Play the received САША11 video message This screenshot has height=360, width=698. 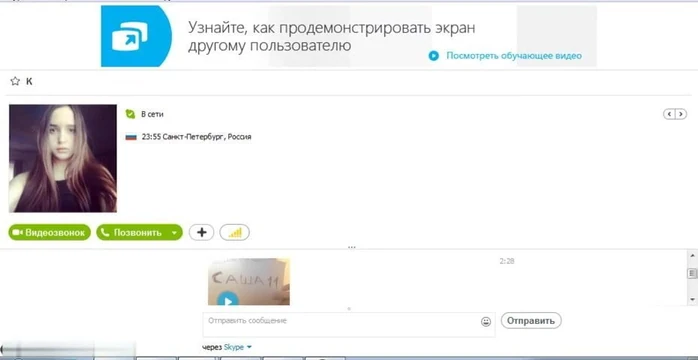(x=228, y=300)
